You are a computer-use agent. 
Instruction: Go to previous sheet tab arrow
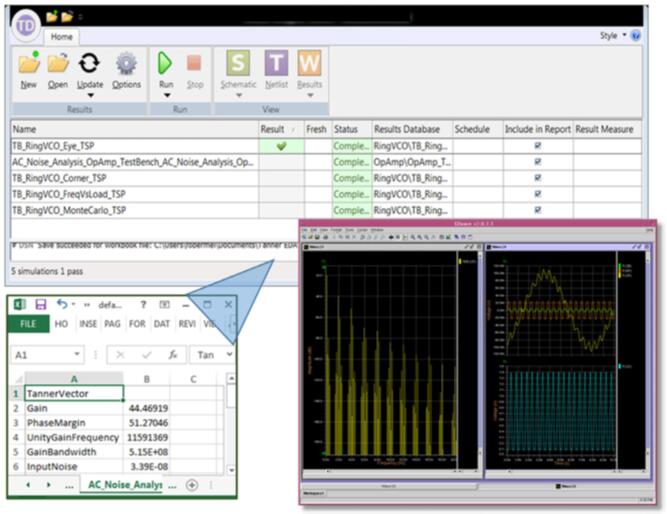(28, 485)
